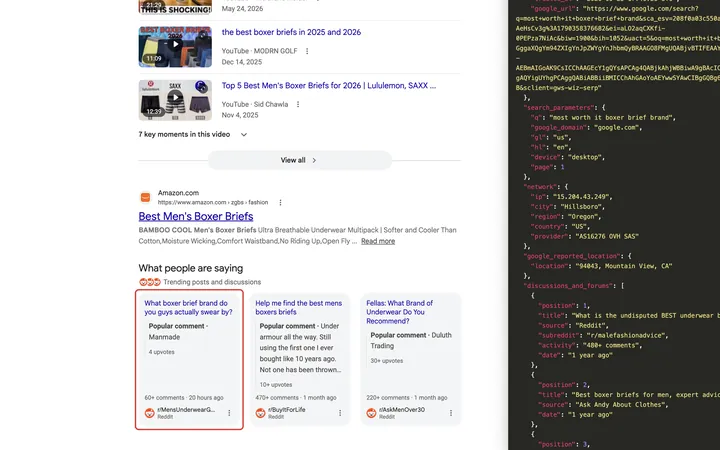The height and width of the screenshot is (450, 720).
Task: Open three-dot menu next to Sid Chawla
Action: pyautogui.click(x=298, y=104)
